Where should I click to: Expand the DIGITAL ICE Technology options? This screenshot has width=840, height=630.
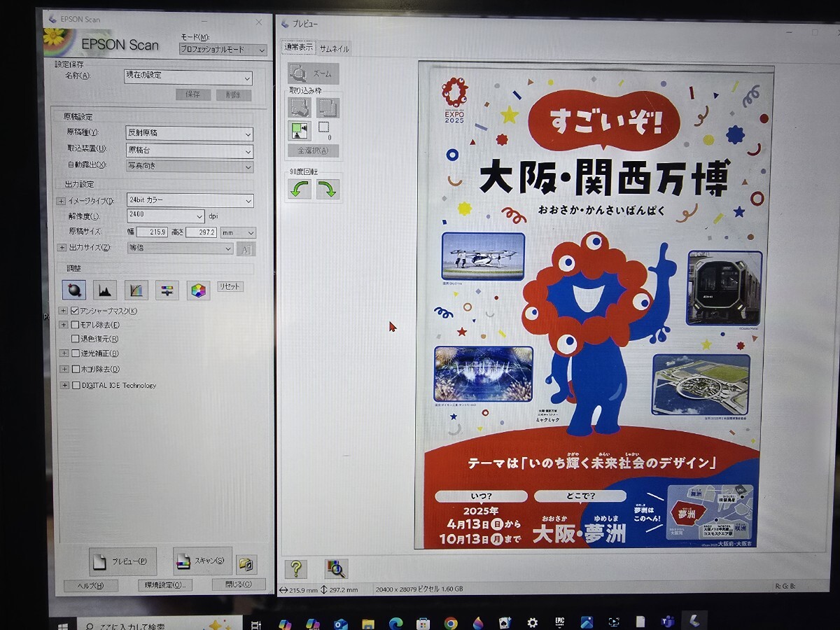point(64,385)
